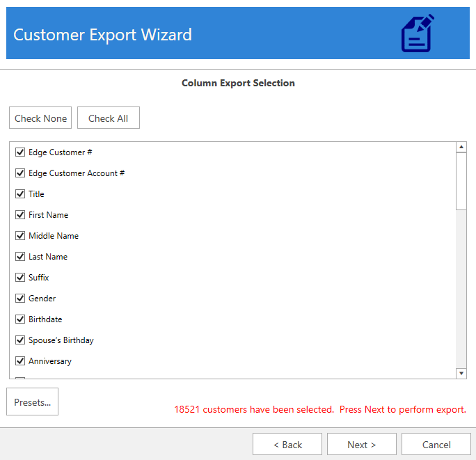Uncheck the Birthdate checkbox

point(20,319)
